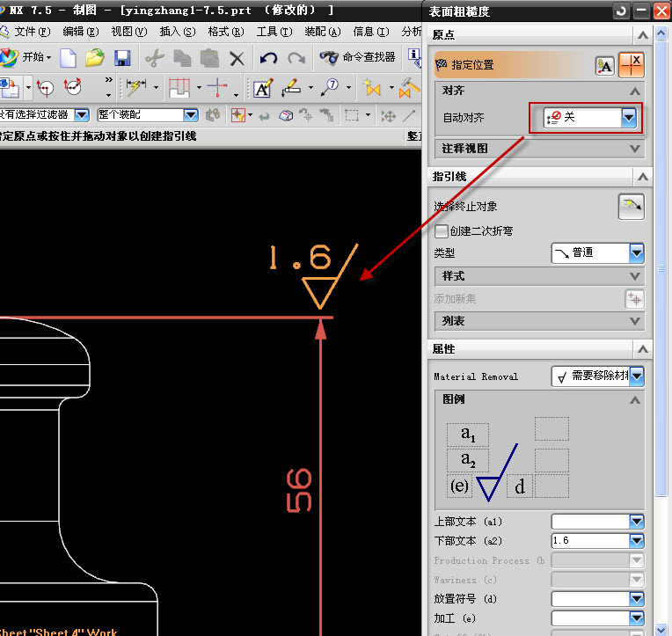Open the leader Type (类型) dropdown showing 普通
The image size is (672, 636).
coord(597,252)
